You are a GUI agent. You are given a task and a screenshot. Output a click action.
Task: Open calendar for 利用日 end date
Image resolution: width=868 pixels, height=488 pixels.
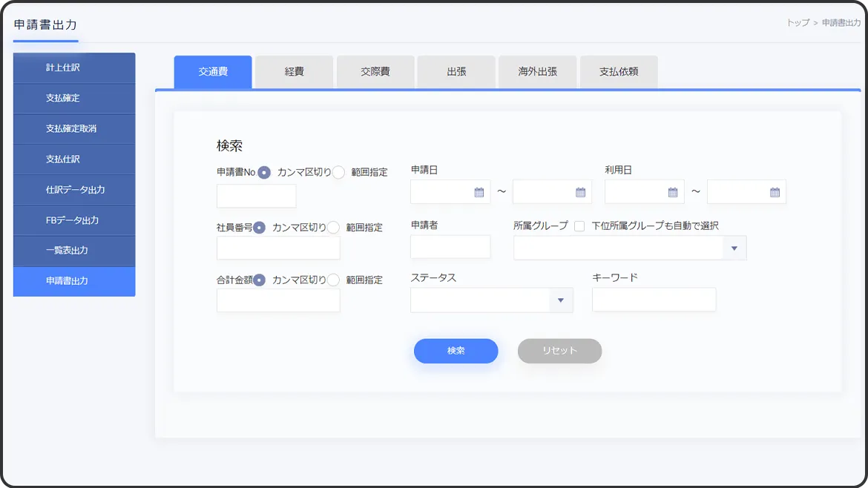pos(775,192)
